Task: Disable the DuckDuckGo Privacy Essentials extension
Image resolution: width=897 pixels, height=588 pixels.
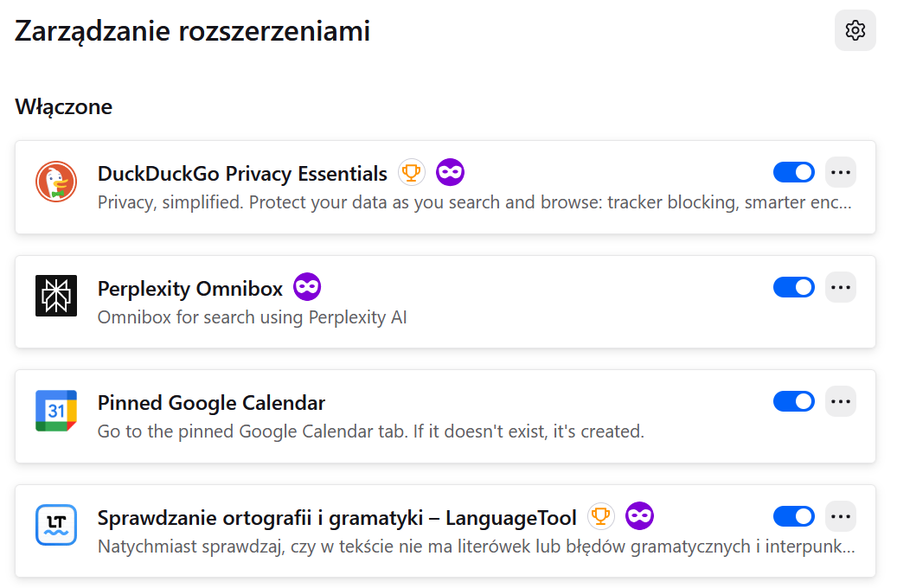Action: point(793,172)
